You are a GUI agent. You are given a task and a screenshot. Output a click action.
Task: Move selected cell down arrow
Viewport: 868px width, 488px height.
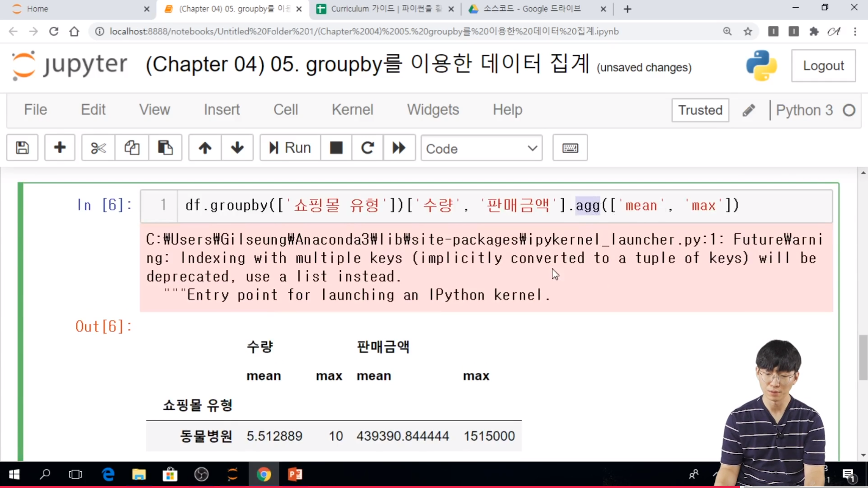click(x=237, y=148)
